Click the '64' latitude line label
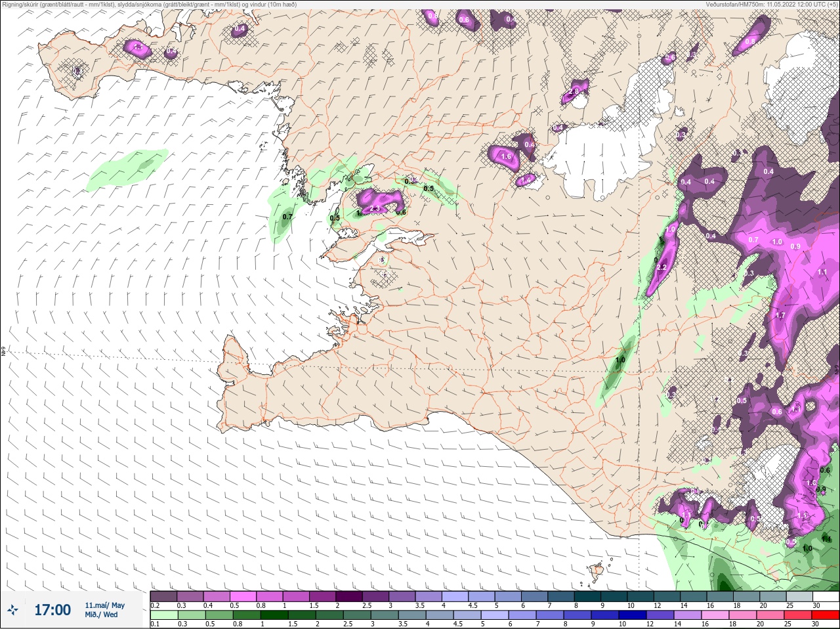The width and height of the screenshot is (840, 629). pyautogui.click(x=3, y=353)
